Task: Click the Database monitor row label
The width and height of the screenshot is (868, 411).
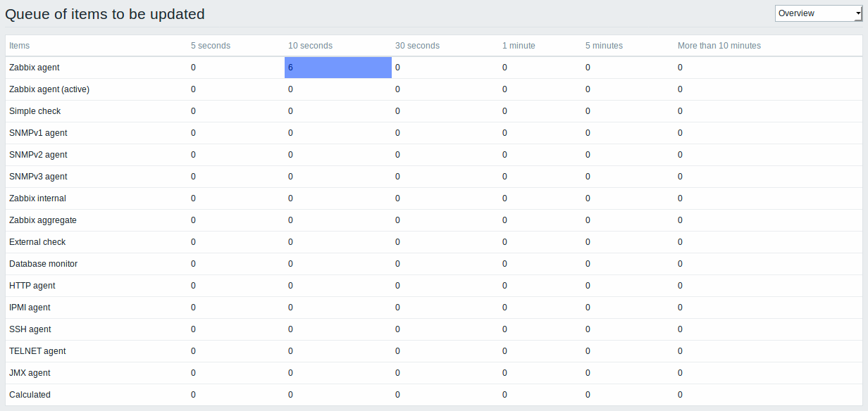Action: click(x=44, y=264)
